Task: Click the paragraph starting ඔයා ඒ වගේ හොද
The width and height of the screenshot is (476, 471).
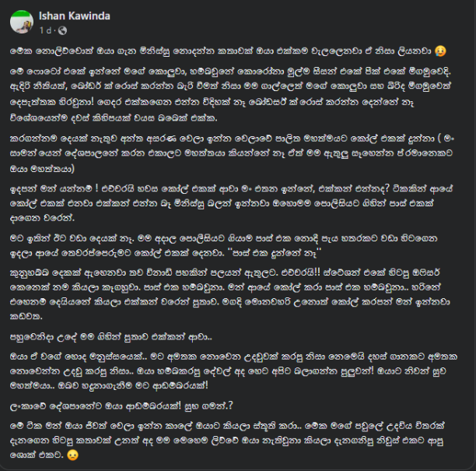Action: [233, 371]
